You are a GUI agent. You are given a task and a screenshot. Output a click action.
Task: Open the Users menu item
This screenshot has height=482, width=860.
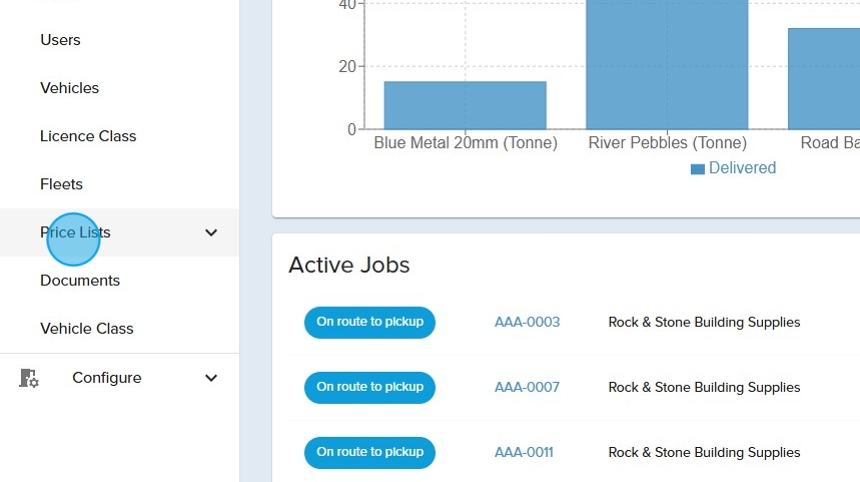(60, 40)
